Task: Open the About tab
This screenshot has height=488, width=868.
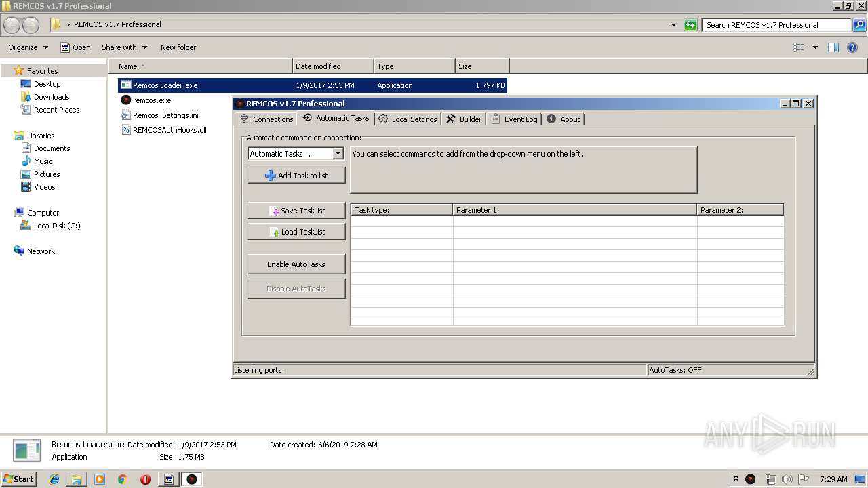Action: pos(564,119)
